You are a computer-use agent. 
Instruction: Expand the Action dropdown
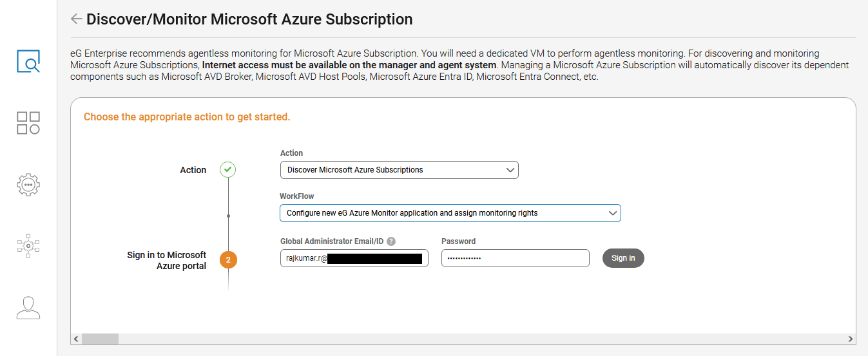point(399,170)
